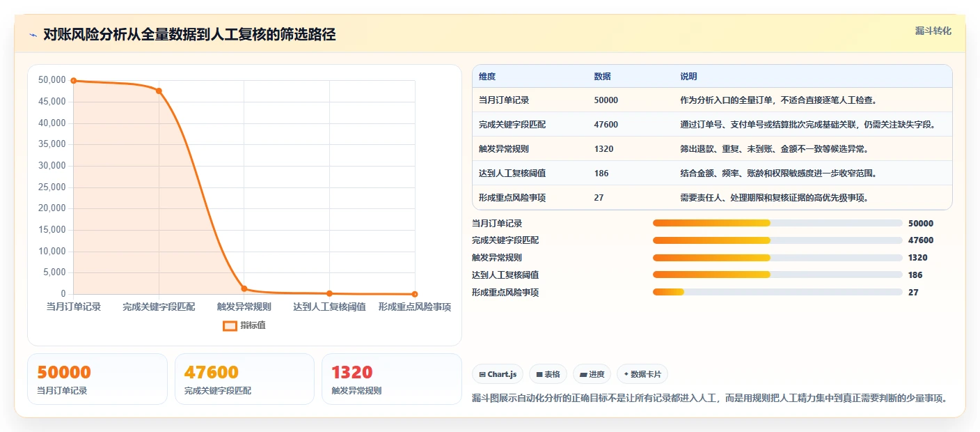Click the 漏斗转化 tag in the header
This screenshot has width=980, height=432.
click(933, 31)
